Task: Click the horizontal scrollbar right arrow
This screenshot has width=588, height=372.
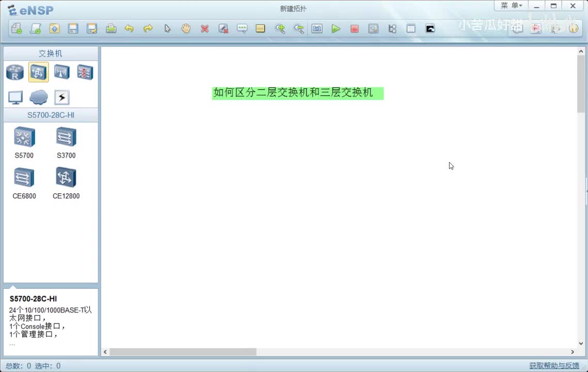Action: coord(572,352)
